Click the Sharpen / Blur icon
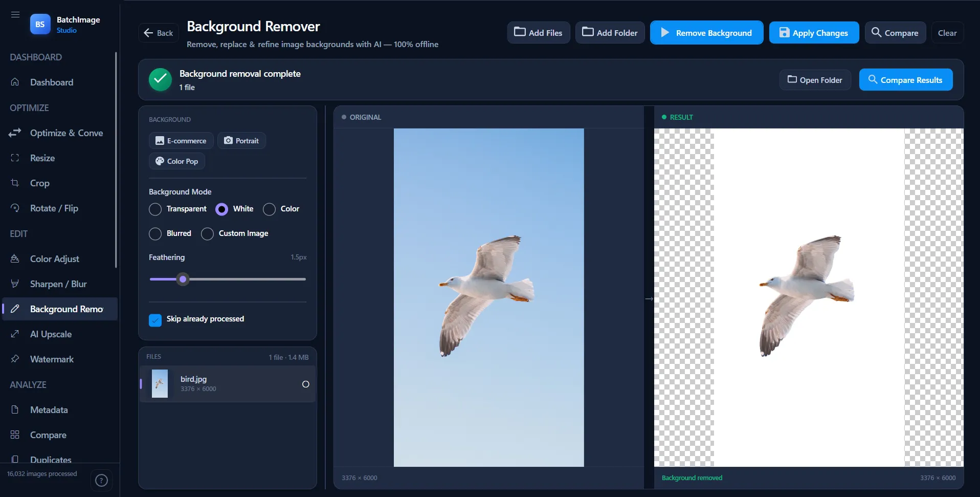 pyautogui.click(x=15, y=284)
